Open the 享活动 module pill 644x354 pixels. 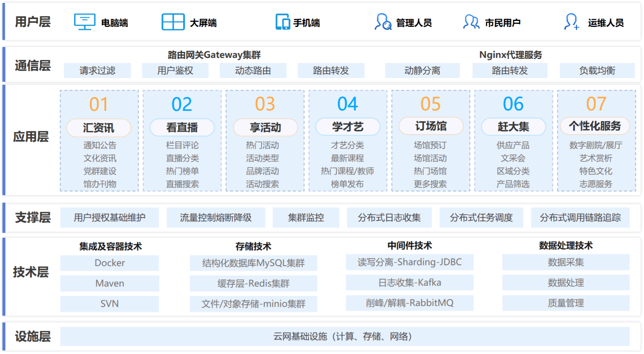(x=265, y=128)
